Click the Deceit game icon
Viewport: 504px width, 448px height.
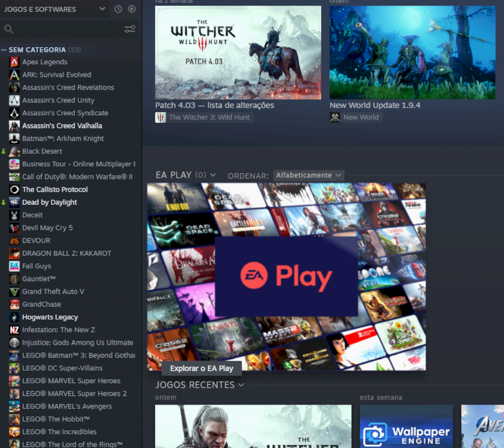pyautogui.click(x=14, y=215)
